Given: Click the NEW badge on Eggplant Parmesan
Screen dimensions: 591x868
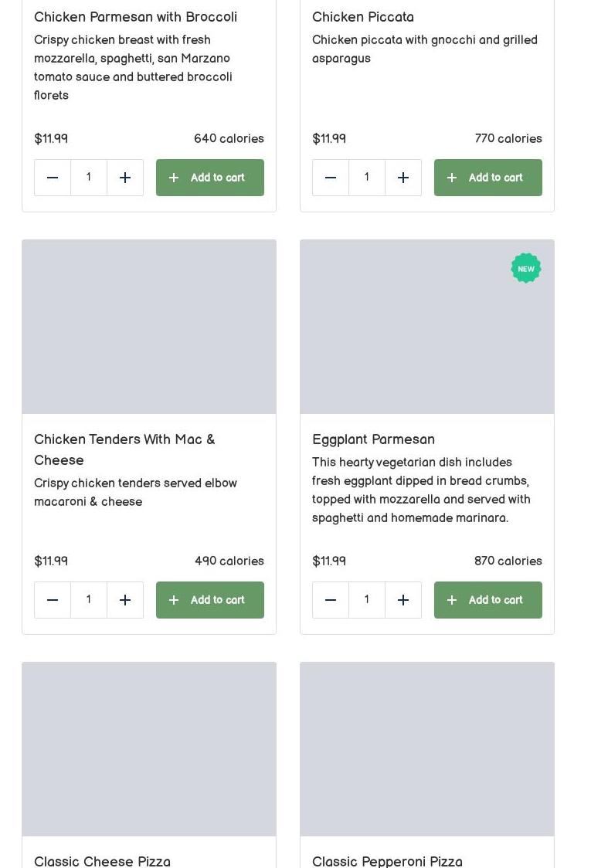Looking at the screenshot, I should tap(526, 269).
